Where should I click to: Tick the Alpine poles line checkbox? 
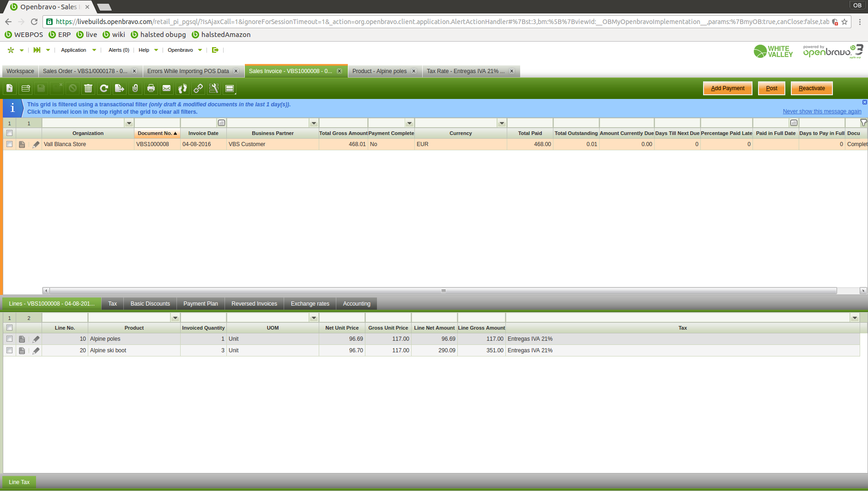pos(9,339)
